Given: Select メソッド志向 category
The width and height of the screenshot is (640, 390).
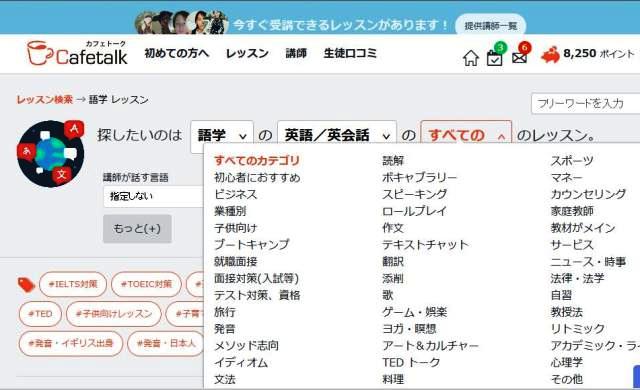Looking at the screenshot, I should point(247,346).
